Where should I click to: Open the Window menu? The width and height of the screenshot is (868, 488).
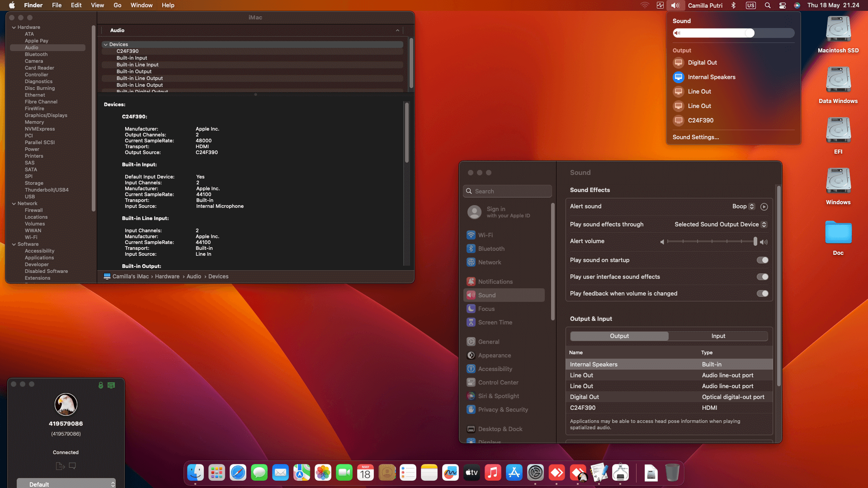[x=142, y=5]
